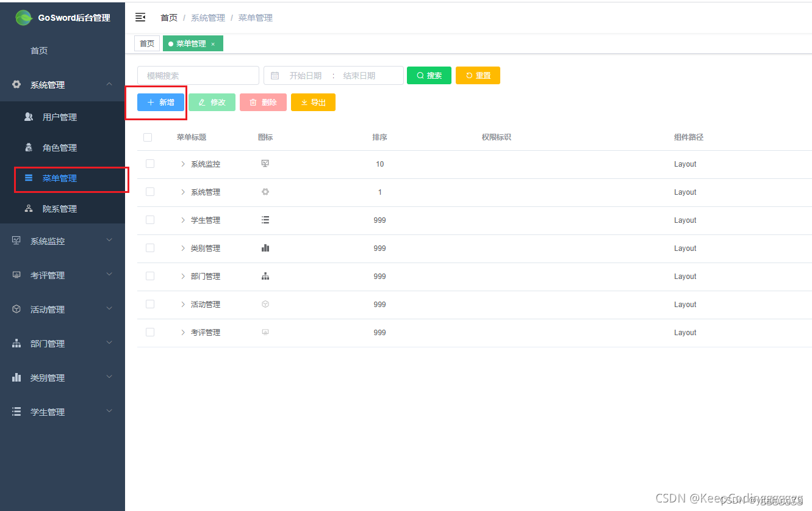Click the monitor icon beside sidebar 系统监控
This screenshot has width=812, height=511.
click(16, 241)
